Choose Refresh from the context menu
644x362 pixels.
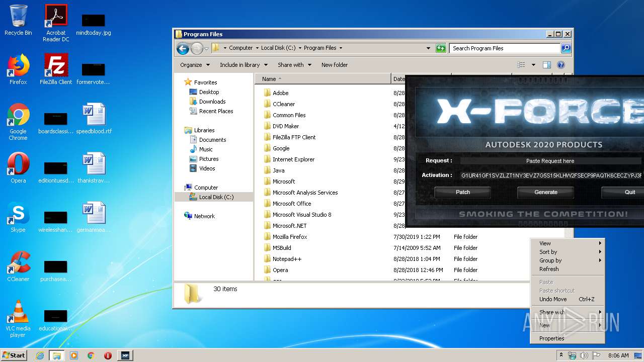click(x=568, y=269)
